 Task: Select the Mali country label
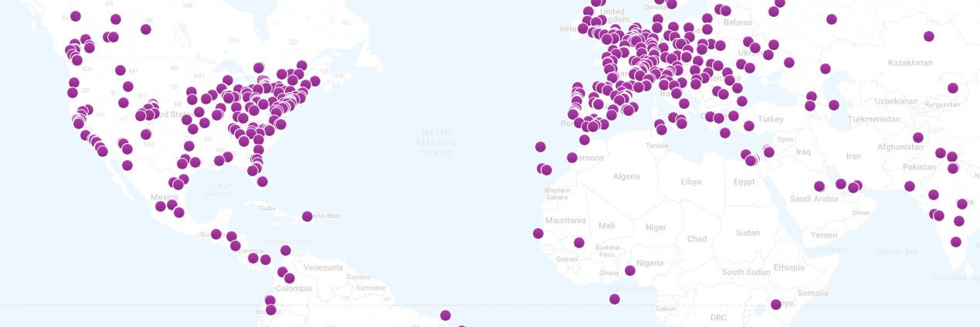607,226
